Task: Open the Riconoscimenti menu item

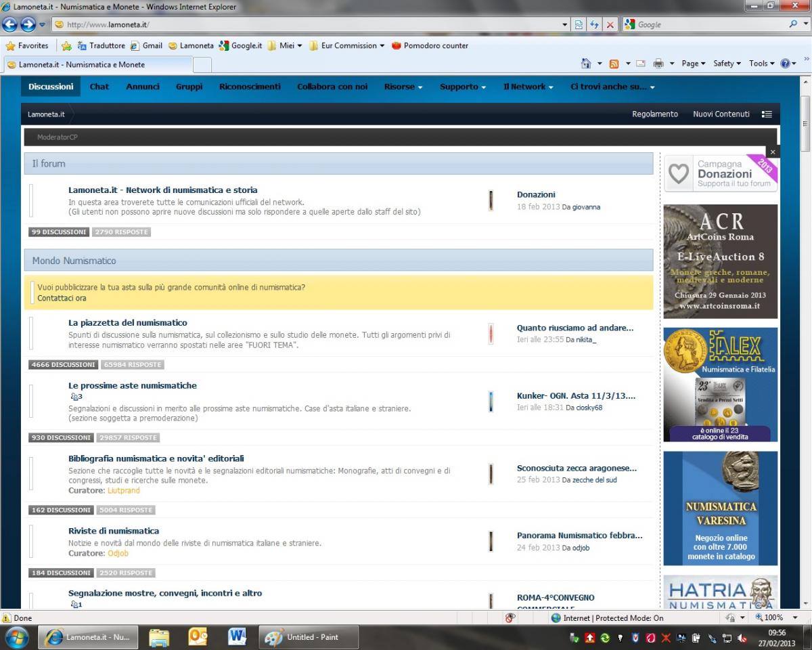Action: tap(250, 87)
